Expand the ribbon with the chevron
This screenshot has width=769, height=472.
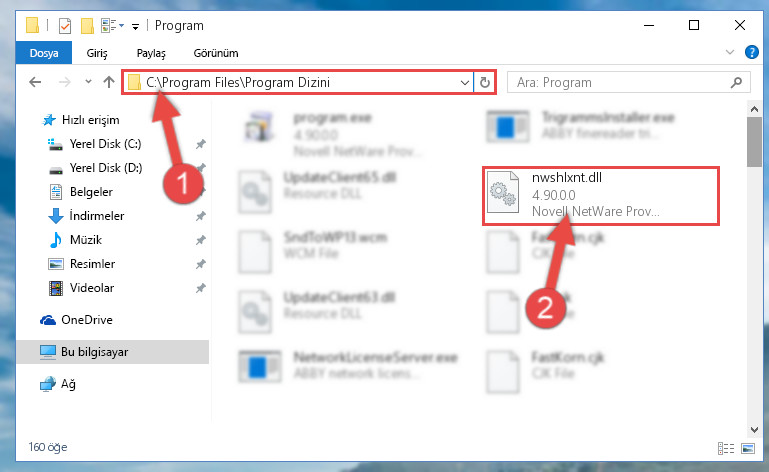730,52
